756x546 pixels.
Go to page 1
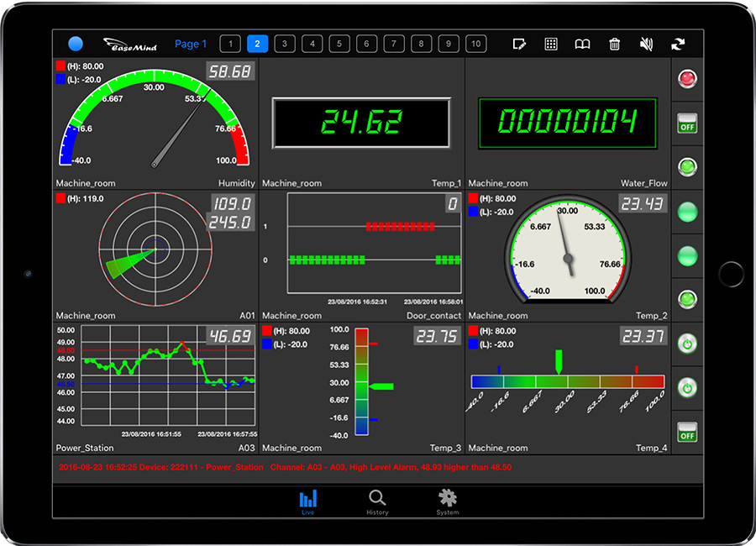(x=230, y=44)
